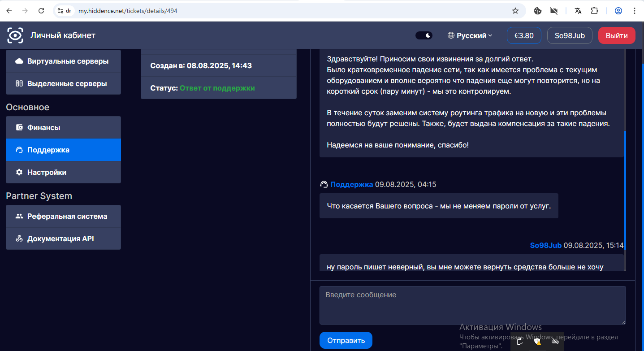This screenshot has width=644, height=351.
Task: Open Финансы in the sidebar
Action: (x=63, y=127)
